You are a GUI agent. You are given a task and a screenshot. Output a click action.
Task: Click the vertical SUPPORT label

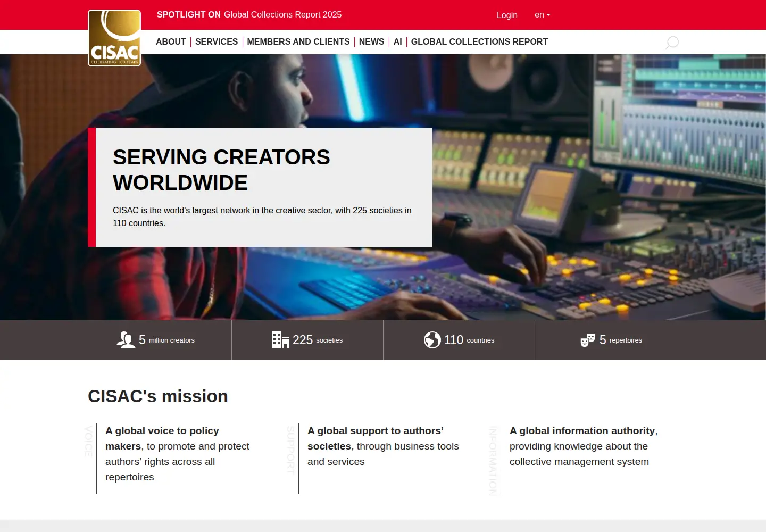291,450
